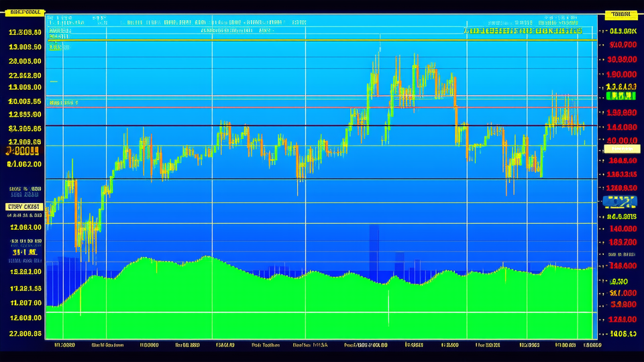Click the orange highlighted price tag on the left axis
644x362 pixels.
click(22, 151)
